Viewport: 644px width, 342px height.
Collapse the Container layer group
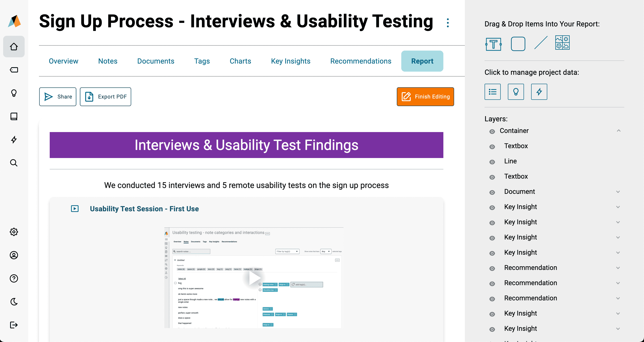click(618, 131)
